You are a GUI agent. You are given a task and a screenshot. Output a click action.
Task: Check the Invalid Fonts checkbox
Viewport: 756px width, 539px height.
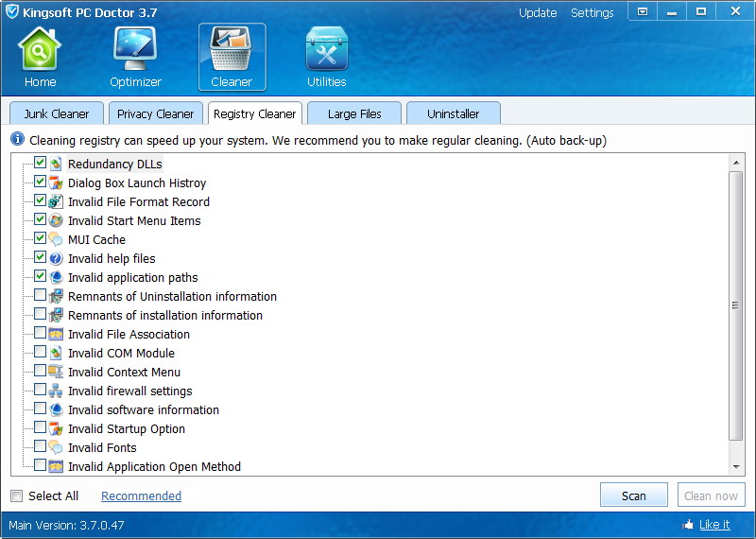(40, 446)
